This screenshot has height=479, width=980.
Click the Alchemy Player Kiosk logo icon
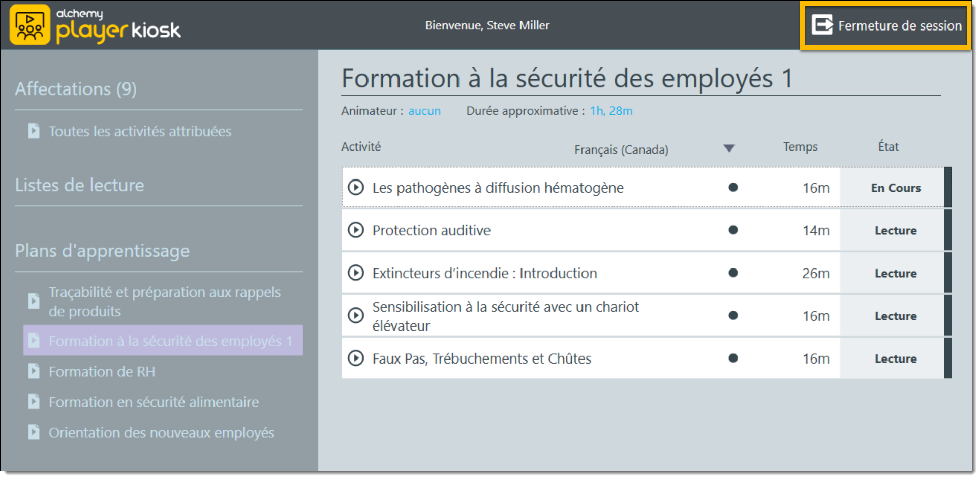coord(30,25)
